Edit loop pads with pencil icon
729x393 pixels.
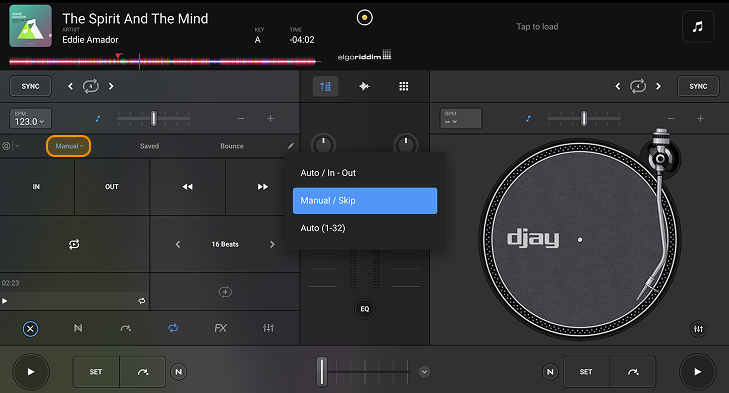click(x=291, y=146)
